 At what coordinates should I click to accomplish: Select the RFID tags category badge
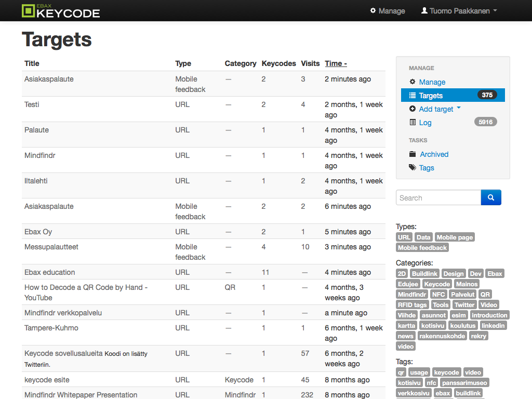click(x=412, y=304)
